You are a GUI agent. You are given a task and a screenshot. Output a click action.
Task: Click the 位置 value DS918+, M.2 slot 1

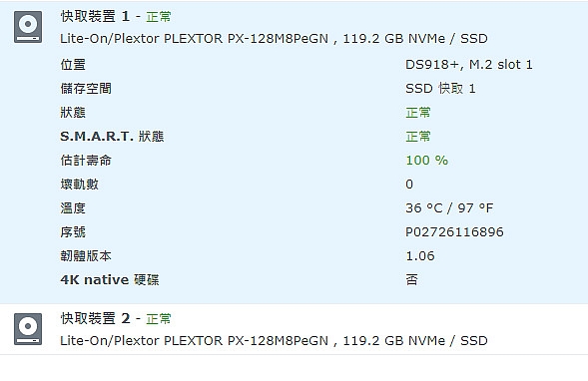(469, 65)
